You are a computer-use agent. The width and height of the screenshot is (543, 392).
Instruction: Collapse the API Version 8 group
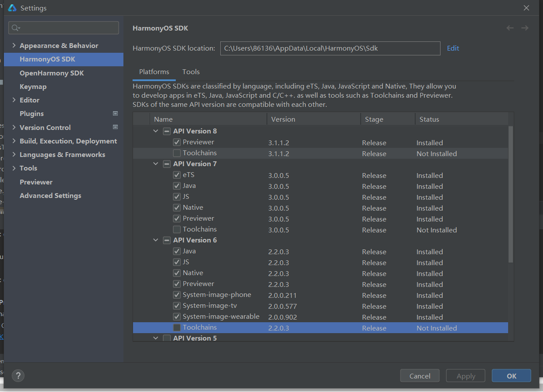(156, 131)
